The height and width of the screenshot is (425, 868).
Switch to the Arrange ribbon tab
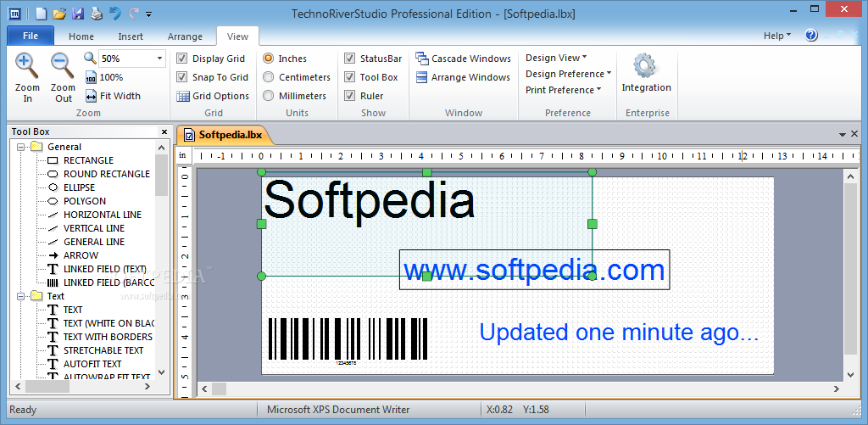click(185, 36)
